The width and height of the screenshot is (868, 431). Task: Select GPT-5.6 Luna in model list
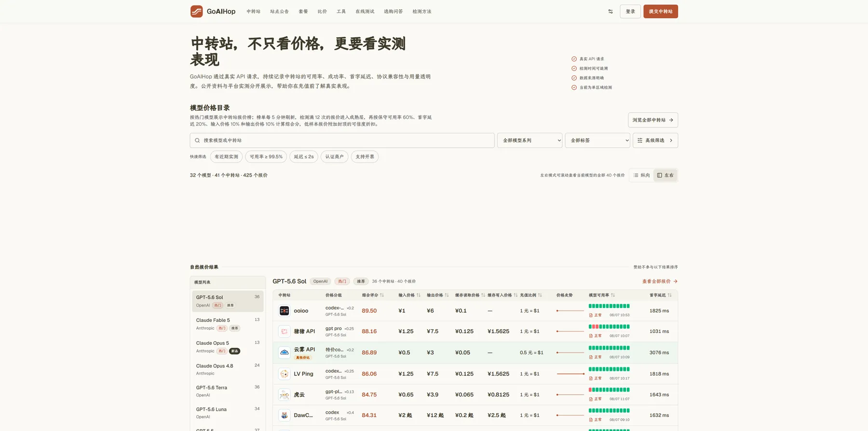(x=228, y=413)
